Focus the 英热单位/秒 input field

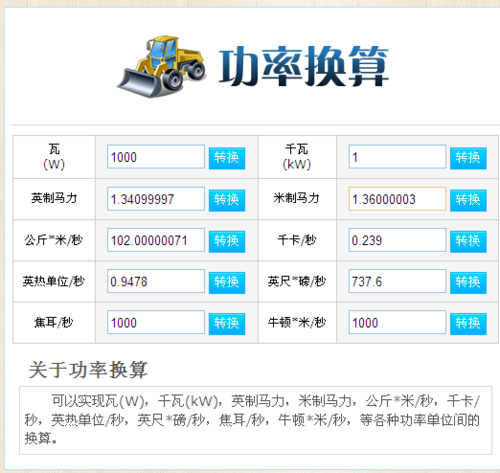[156, 281]
